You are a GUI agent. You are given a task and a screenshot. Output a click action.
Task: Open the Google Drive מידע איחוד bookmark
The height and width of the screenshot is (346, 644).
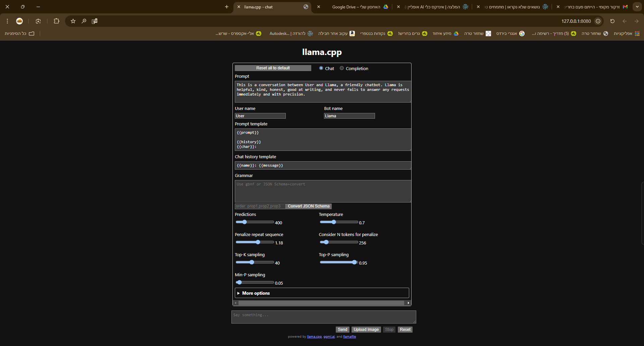point(445,34)
